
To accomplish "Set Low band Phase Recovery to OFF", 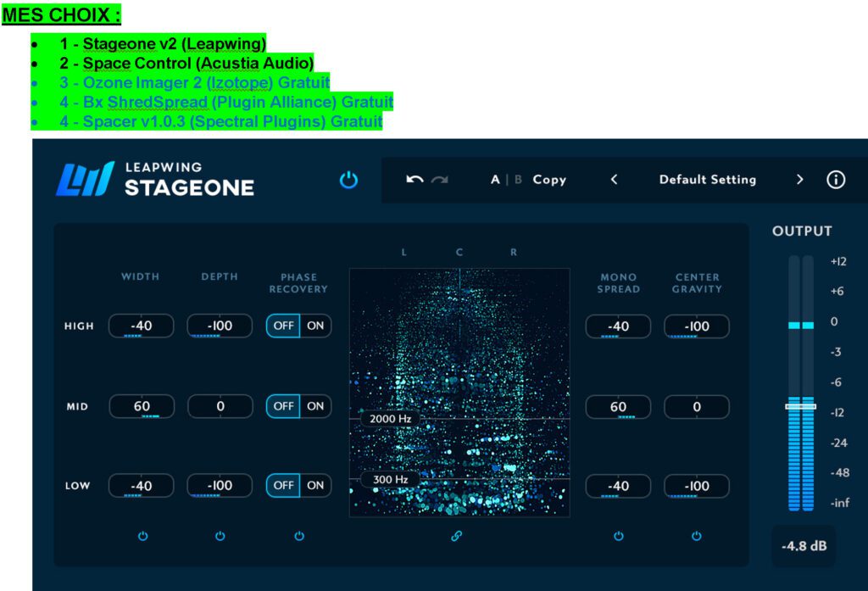I will coord(283,486).
